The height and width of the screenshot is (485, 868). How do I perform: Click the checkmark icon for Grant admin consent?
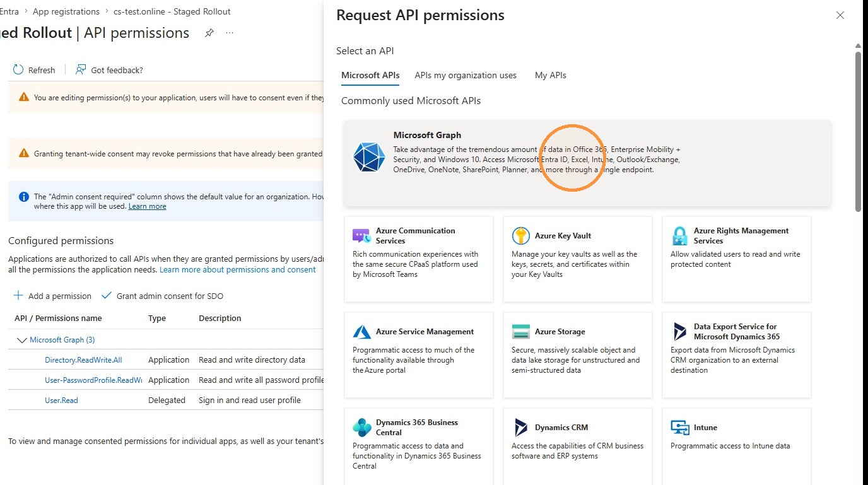point(107,296)
